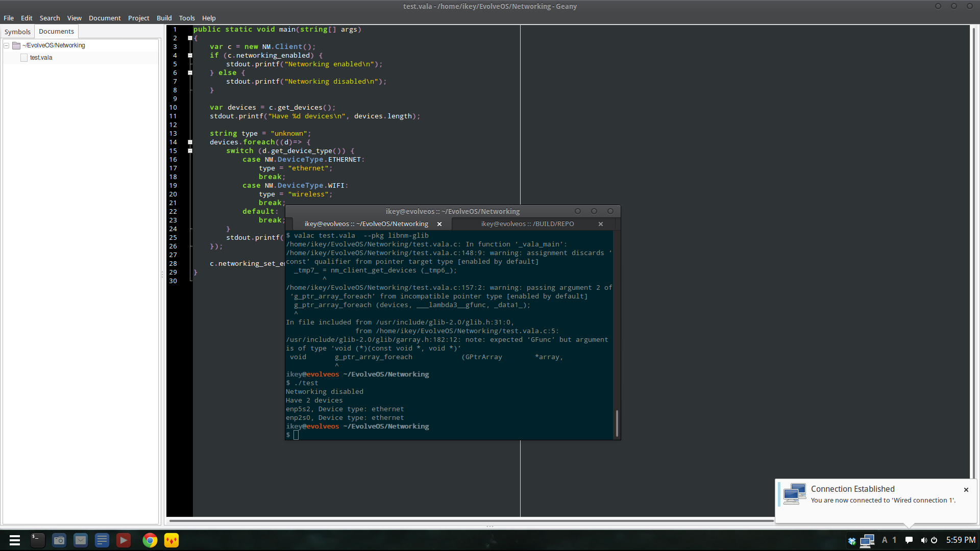
Task: Select the ~/EvolveOS/Networking folder in sidebar
Action: pyautogui.click(x=54, y=45)
